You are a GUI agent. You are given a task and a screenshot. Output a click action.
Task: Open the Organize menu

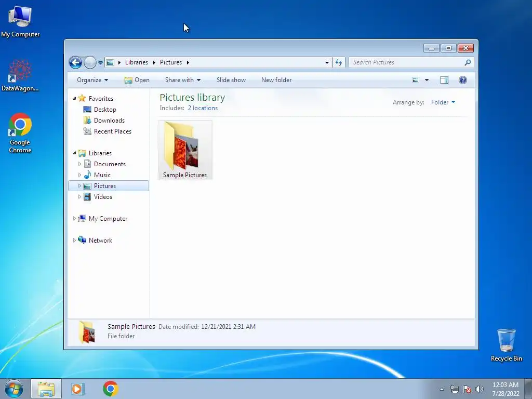click(x=92, y=80)
